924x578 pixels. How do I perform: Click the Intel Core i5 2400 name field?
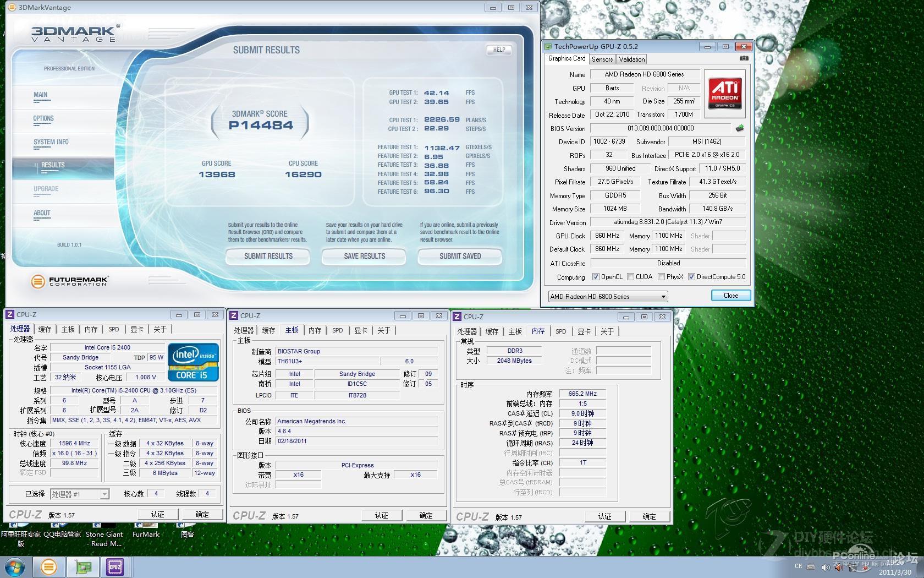pos(107,347)
